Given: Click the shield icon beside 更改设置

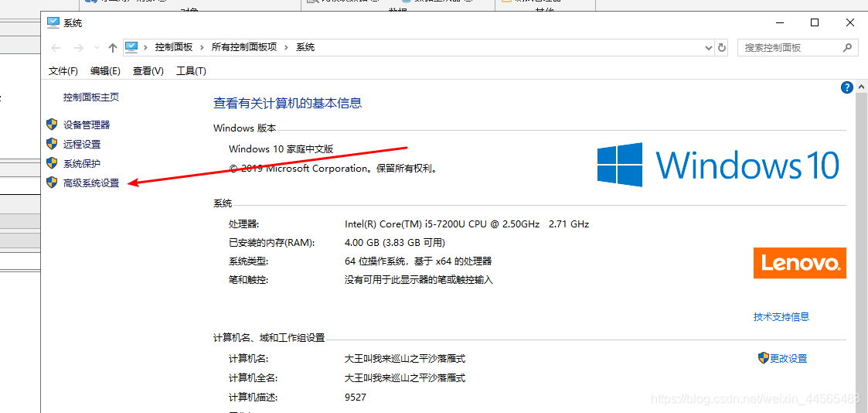Looking at the screenshot, I should [764, 358].
